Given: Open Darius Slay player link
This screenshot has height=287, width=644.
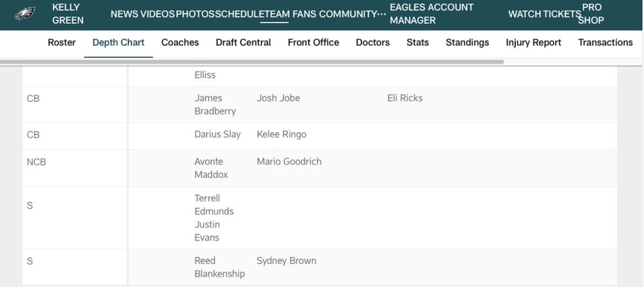Looking at the screenshot, I should tap(218, 134).
